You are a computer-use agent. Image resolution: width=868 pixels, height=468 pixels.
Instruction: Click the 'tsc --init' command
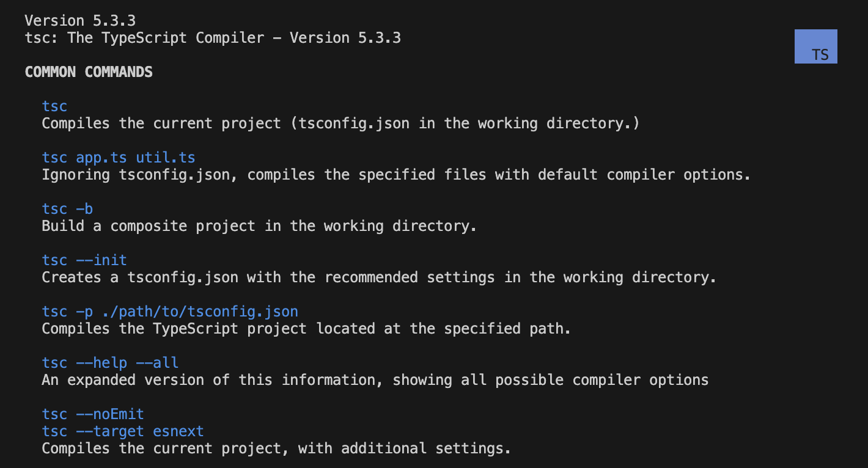84,260
